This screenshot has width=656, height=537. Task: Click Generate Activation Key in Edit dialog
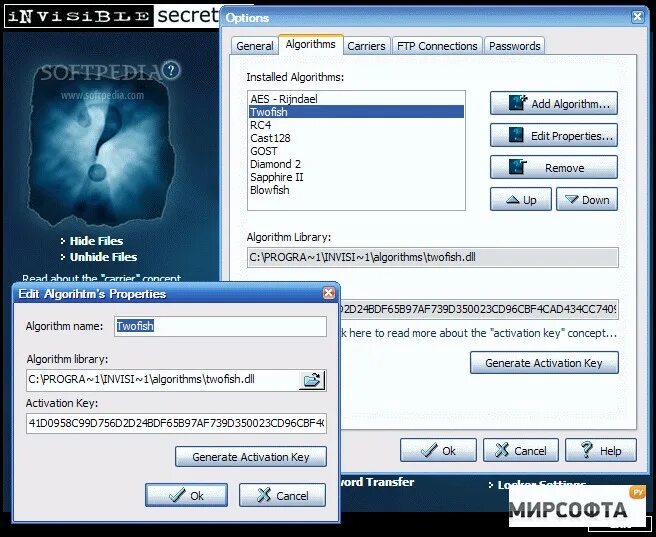pyautogui.click(x=251, y=457)
